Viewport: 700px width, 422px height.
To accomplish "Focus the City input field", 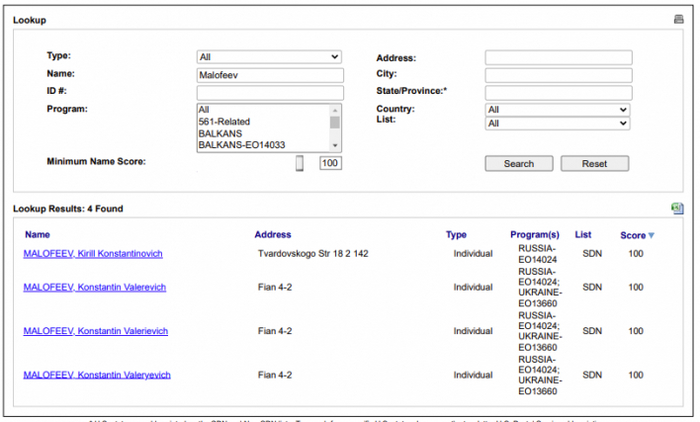I will tap(558, 75).
